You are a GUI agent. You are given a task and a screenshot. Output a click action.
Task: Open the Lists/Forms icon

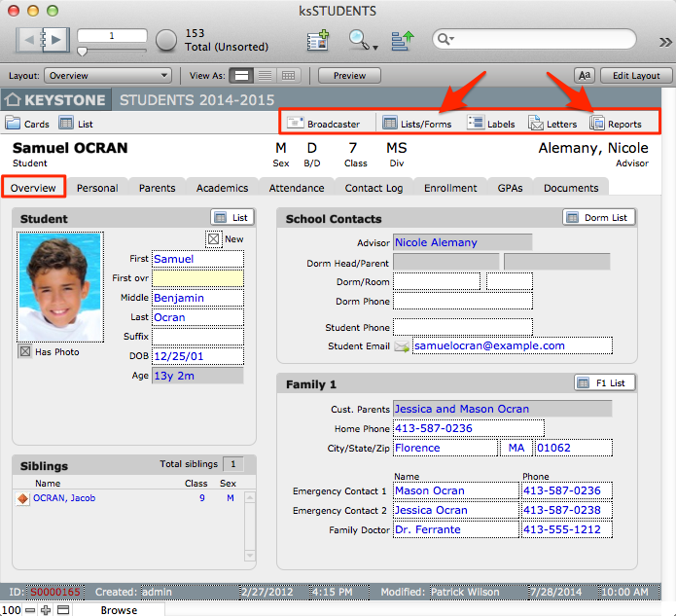pyautogui.click(x=390, y=124)
